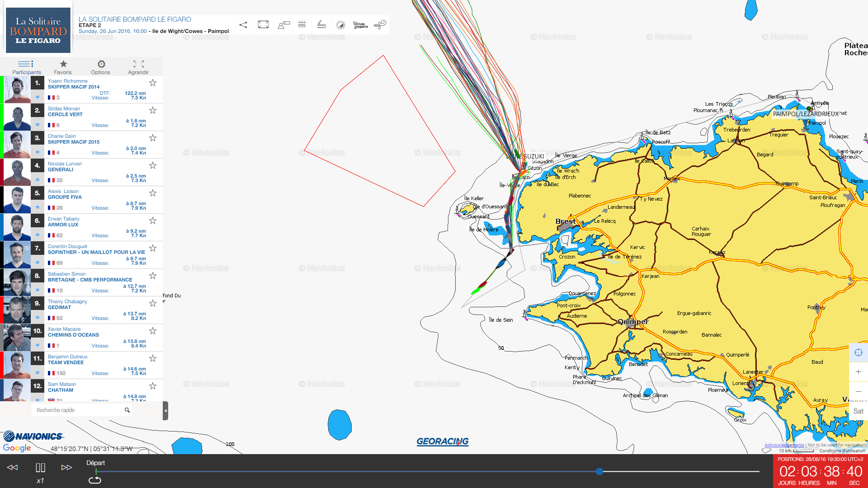The width and height of the screenshot is (868, 488).
Task: Favorite Charlie Dalin with the star
Action: [x=153, y=138]
